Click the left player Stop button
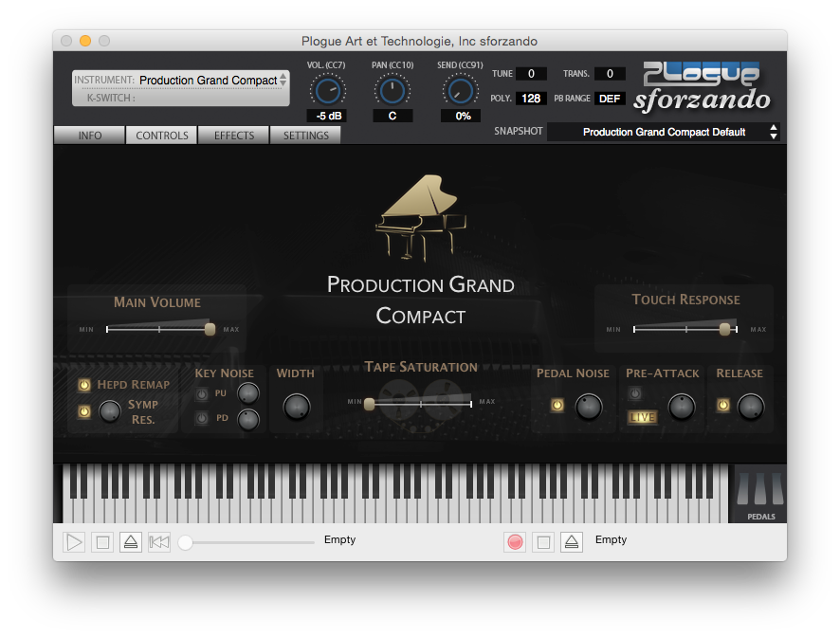Image resolution: width=840 pixels, height=637 pixels. (102, 543)
